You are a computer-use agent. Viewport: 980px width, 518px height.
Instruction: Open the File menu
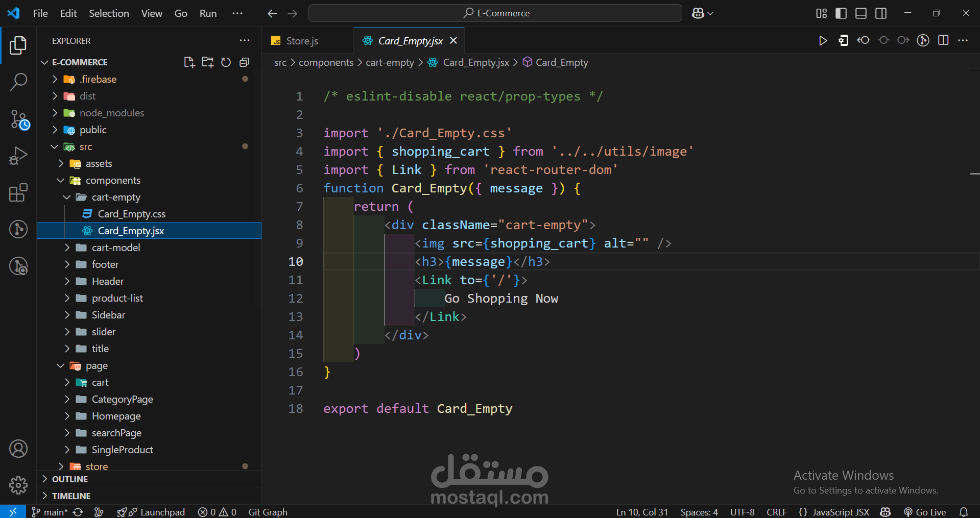coord(40,13)
